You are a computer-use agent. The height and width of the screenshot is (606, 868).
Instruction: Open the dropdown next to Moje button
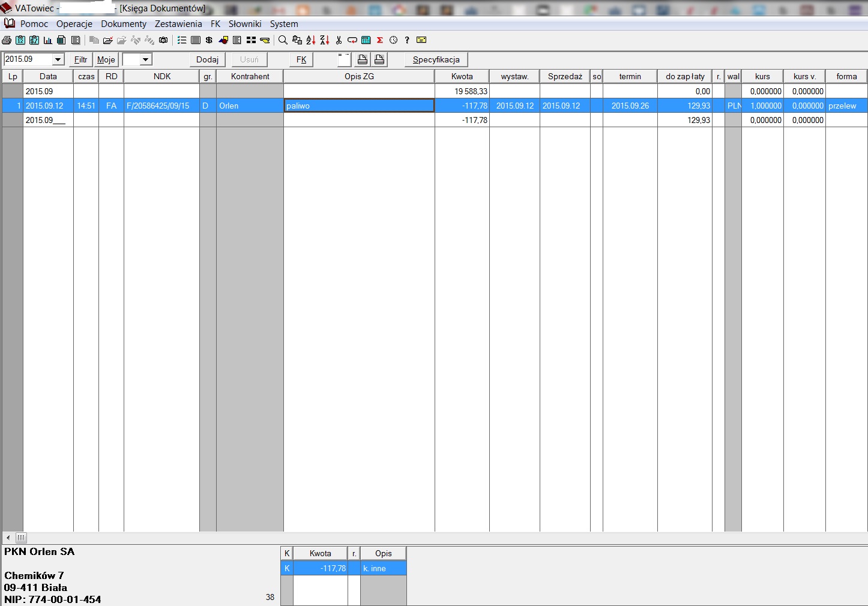pos(145,59)
